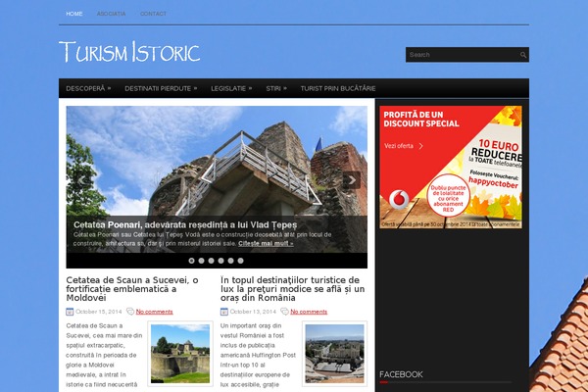The width and height of the screenshot is (588, 392).
Task: Click comment bubble icon of Cetatea de Scaun post
Action: [x=130, y=312]
